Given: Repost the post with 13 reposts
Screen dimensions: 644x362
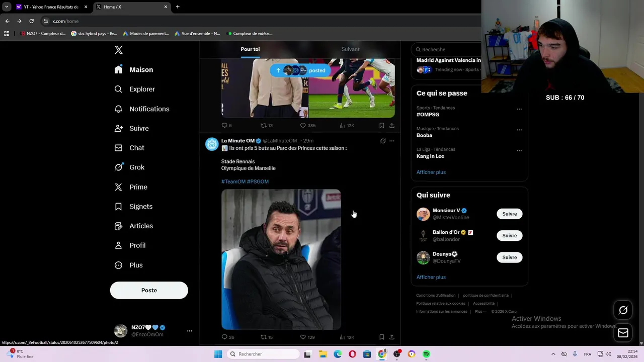Looking at the screenshot, I should [267, 125].
